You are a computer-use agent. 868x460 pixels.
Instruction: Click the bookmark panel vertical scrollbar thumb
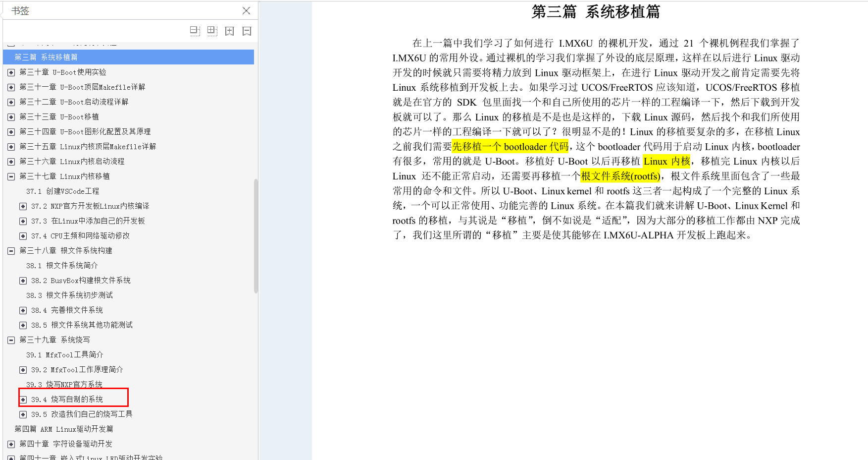(256, 236)
